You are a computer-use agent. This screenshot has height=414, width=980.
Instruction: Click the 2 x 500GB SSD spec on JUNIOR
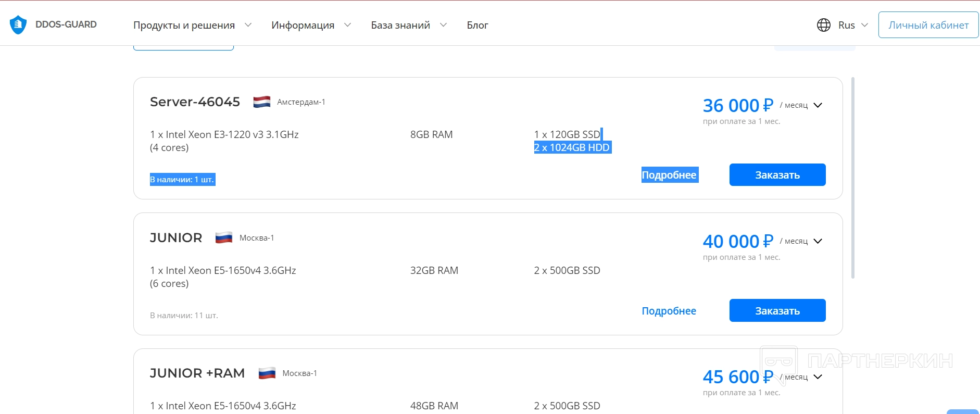[x=567, y=270]
